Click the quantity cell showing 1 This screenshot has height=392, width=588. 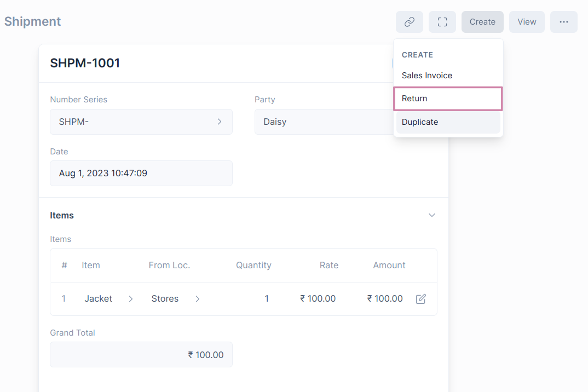coord(266,299)
